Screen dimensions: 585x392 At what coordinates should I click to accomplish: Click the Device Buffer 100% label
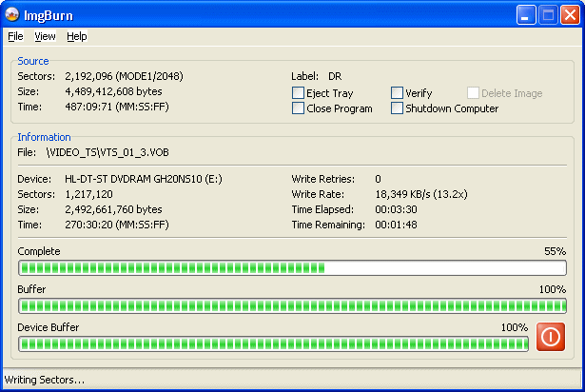(x=514, y=327)
